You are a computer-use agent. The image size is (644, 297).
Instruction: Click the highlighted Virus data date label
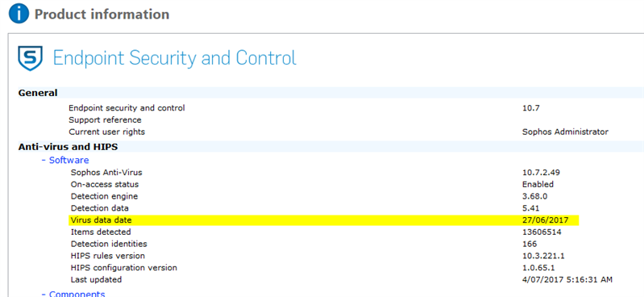pos(101,220)
